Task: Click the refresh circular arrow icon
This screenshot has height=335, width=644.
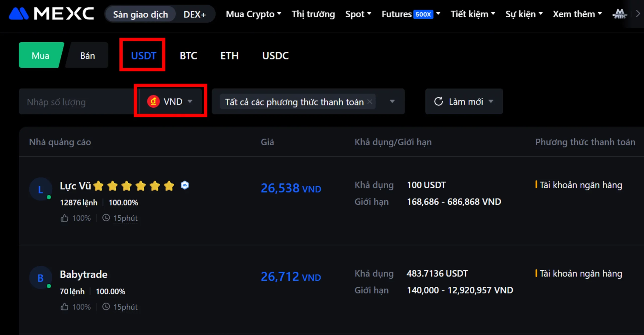Action: 438,102
